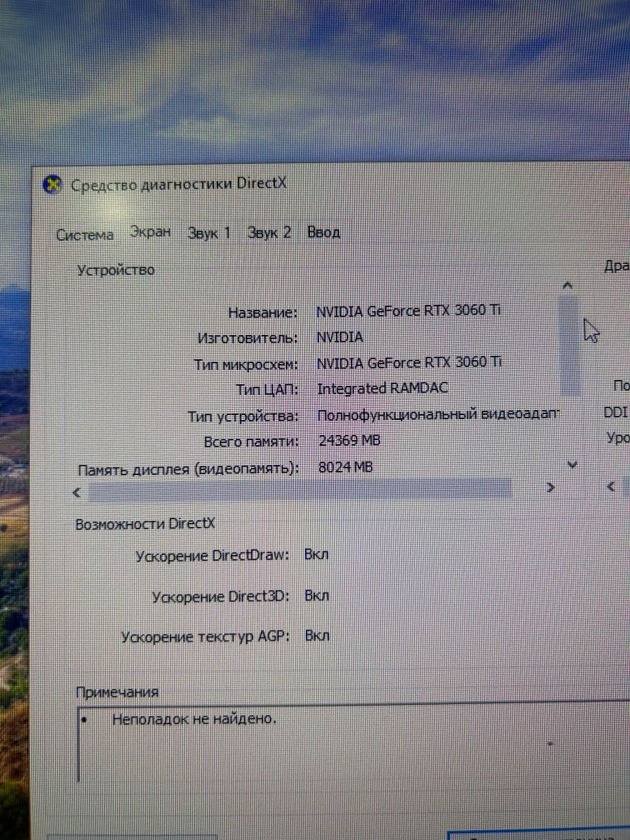
Task: Click the Возможности DirectX group heading
Action: coord(145,524)
